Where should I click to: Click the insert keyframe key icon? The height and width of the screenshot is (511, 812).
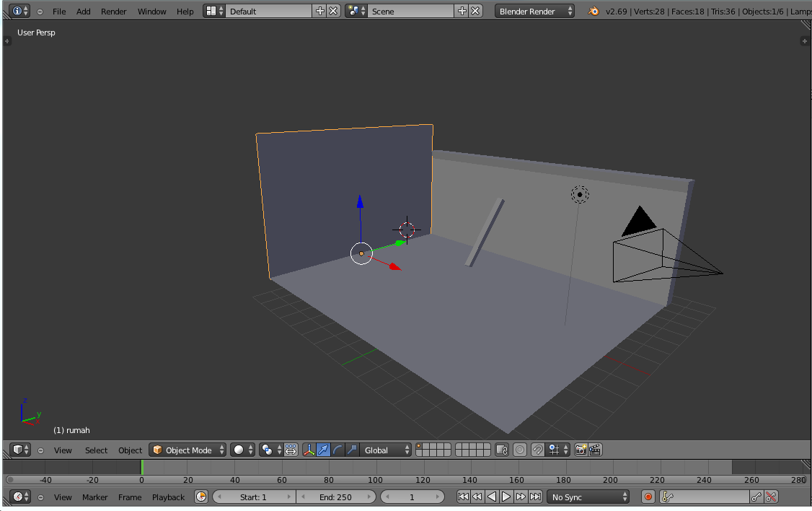click(756, 497)
